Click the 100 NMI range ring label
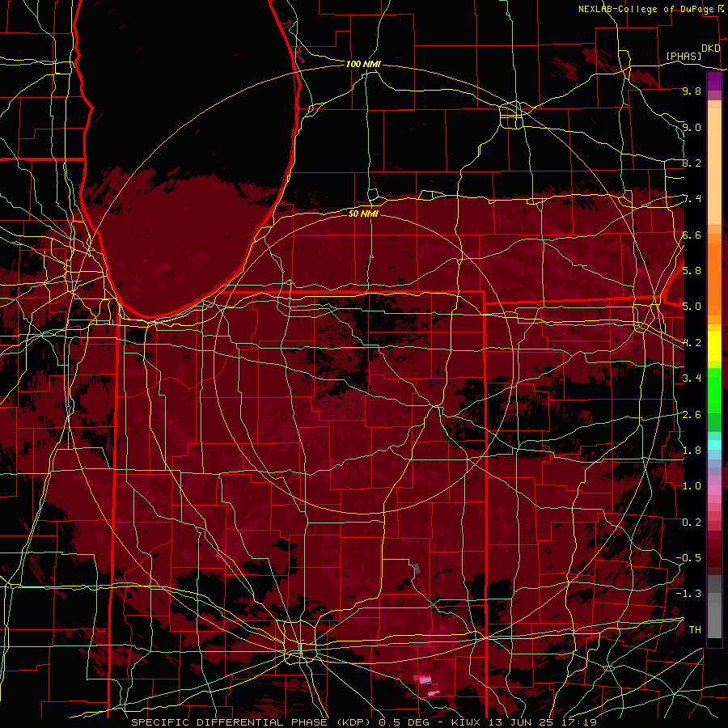728x728 pixels. (x=363, y=64)
